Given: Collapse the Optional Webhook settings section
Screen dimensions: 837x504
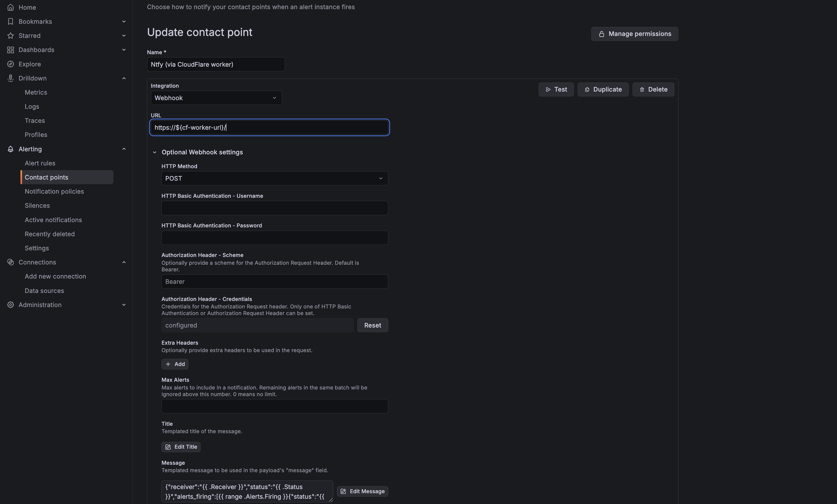Looking at the screenshot, I should click(155, 152).
